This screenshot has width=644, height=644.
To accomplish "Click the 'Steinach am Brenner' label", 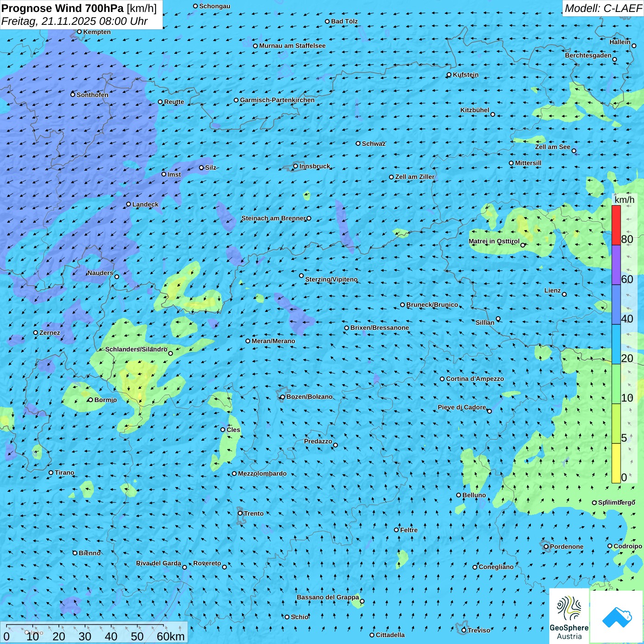I will coord(273,218).
